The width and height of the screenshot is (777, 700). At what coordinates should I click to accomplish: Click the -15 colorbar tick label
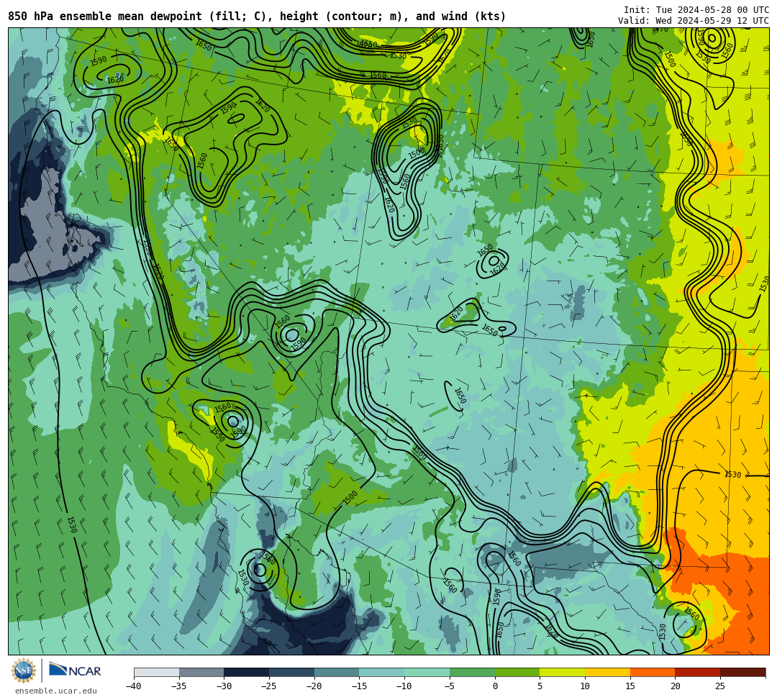coord(359,686)
